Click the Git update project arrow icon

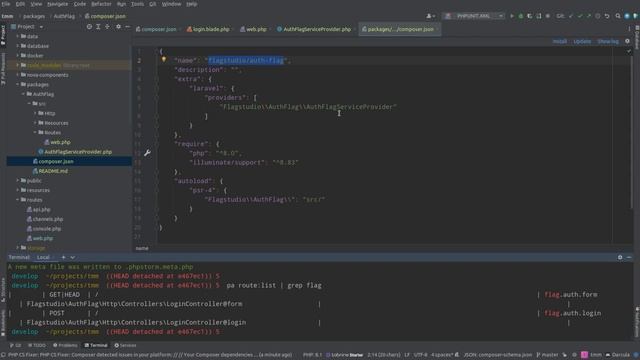[x=571, y=16]
